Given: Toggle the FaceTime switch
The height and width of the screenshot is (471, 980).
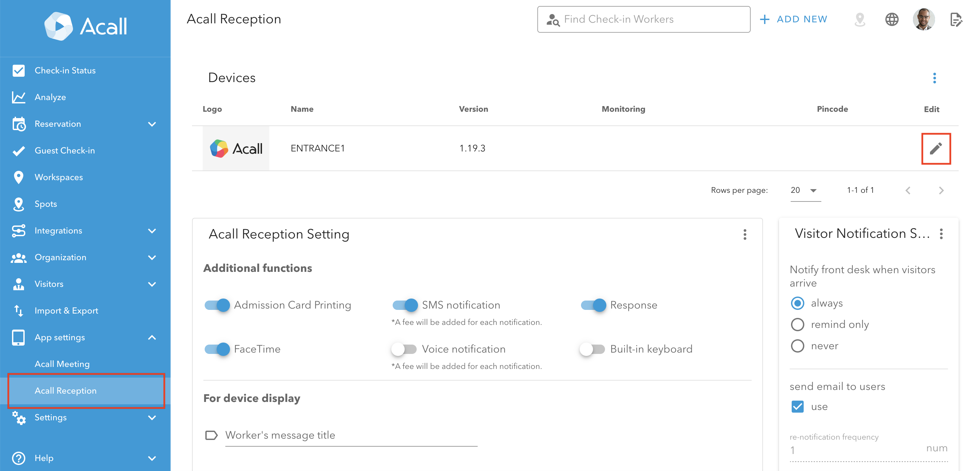Looking at the screenshot, I should tap(217, 349).
